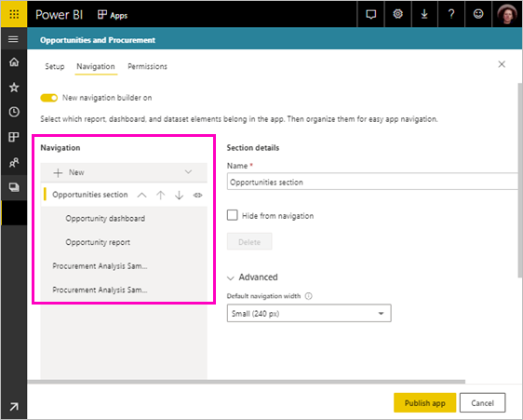Click the plus icon beside New

tap(58, 172)
